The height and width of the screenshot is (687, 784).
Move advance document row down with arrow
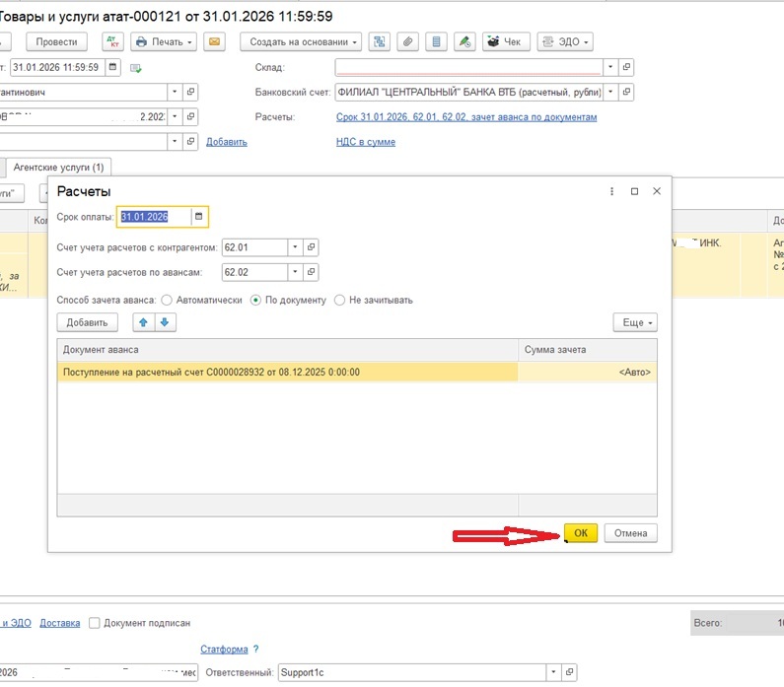coord(164,322)
